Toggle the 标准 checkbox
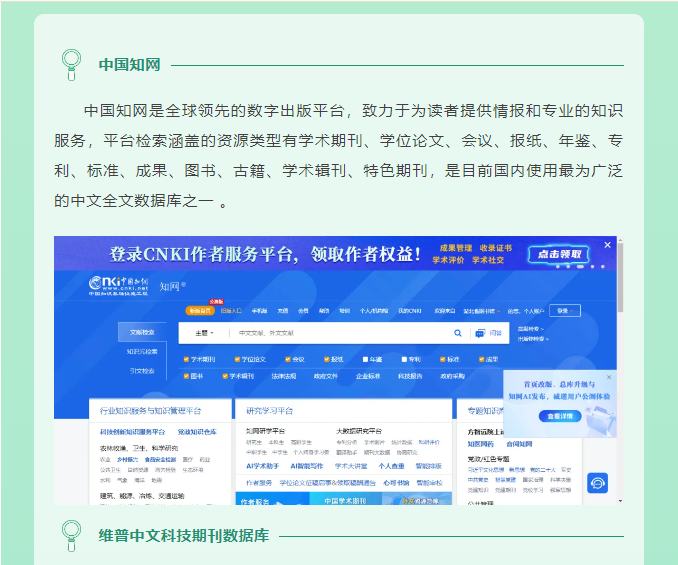Viewport: 678px width, 565px height. click(x=442, y=359)
